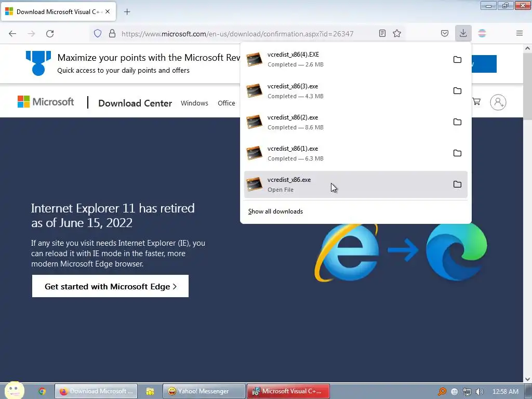Click the forward navigation arrow

tap(31, 34)
